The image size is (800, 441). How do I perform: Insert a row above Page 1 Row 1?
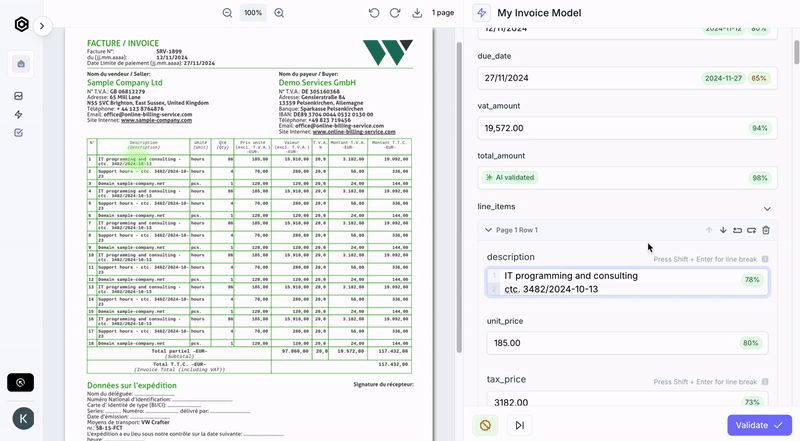point(737,230)
